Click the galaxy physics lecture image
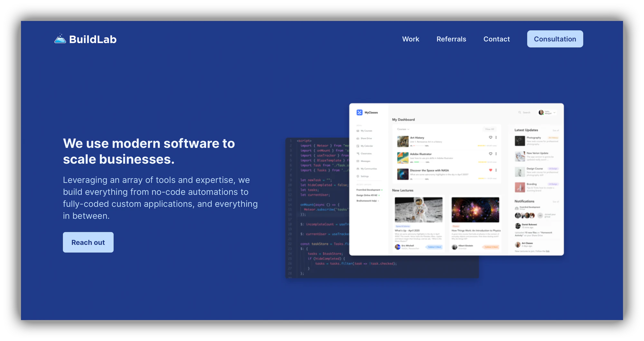 point(475,210)
